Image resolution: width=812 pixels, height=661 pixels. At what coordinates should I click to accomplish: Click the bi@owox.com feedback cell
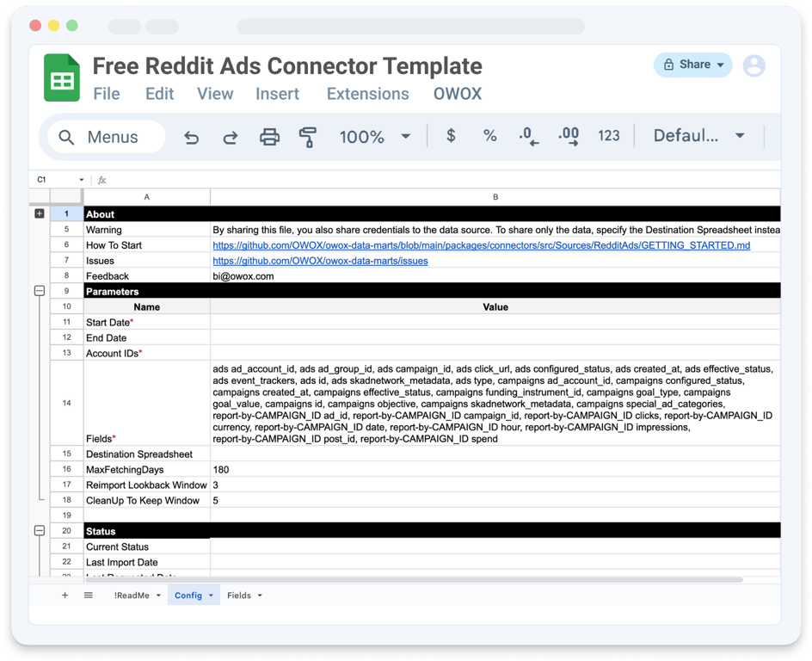[x=495, y=276]
